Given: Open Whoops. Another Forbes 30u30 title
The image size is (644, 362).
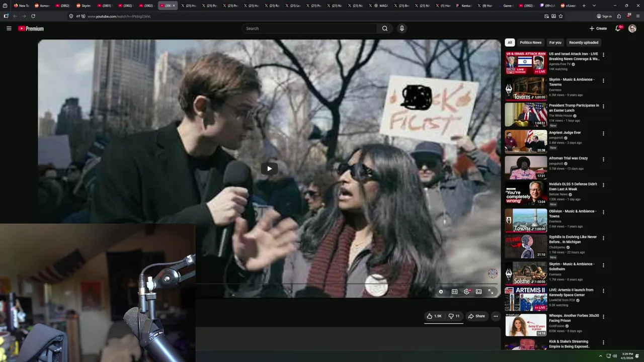Looking at the screenshot, I should [574, 318].
